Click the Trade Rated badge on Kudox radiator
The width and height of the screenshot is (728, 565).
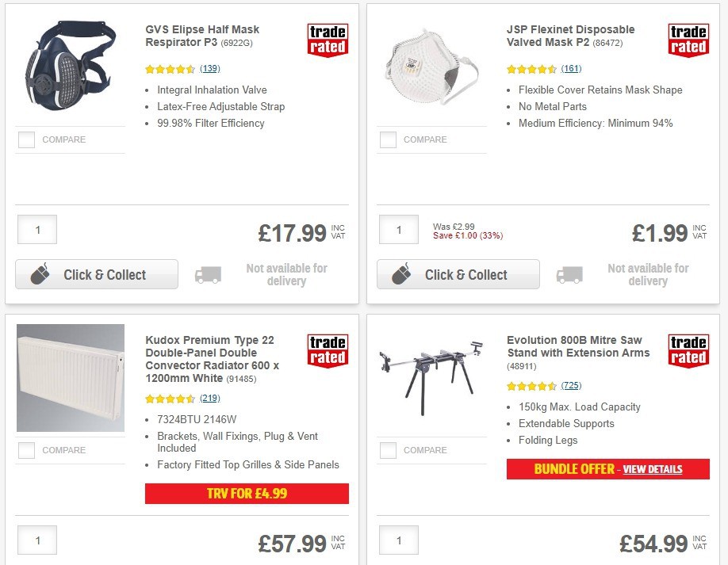coord(327,350)
